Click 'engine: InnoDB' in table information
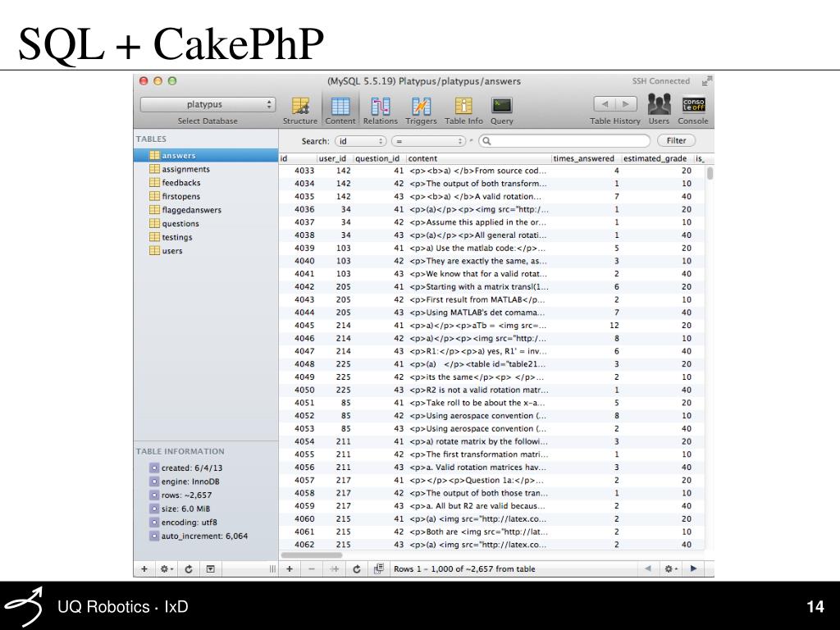The height and width of the screenshot is (630, 840). click(x=190, y=482)
